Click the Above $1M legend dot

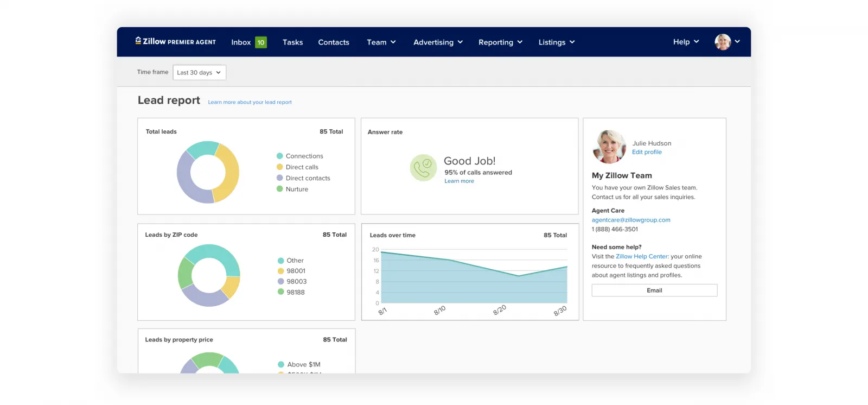281,364
